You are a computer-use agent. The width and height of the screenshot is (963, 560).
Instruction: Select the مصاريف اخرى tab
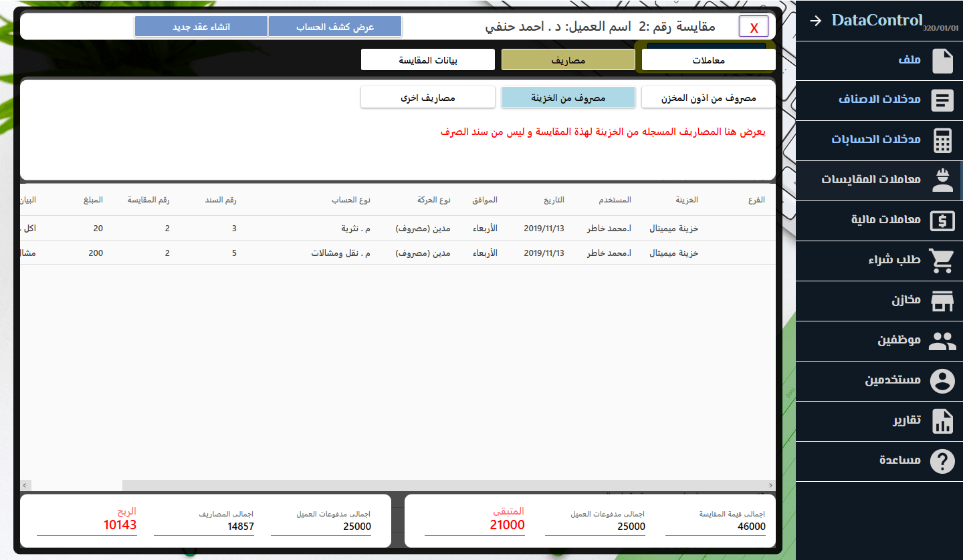tap(428, 98)
